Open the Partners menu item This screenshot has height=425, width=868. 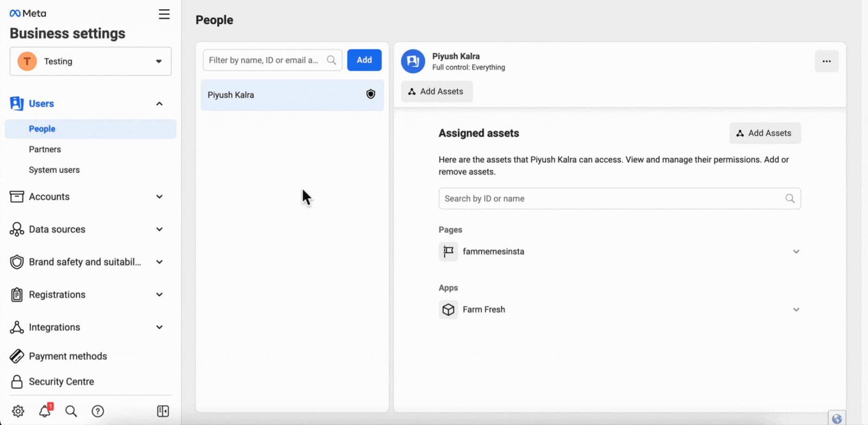[45, 149]
